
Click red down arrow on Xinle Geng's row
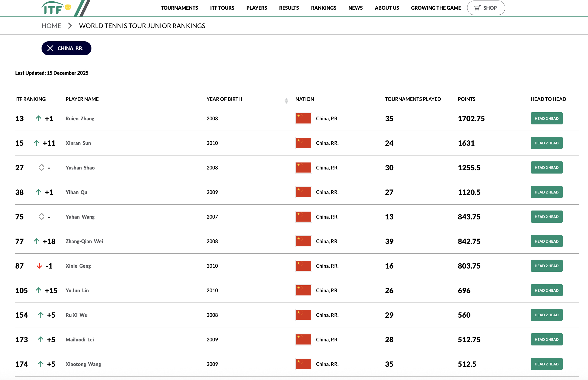(39, 266)
